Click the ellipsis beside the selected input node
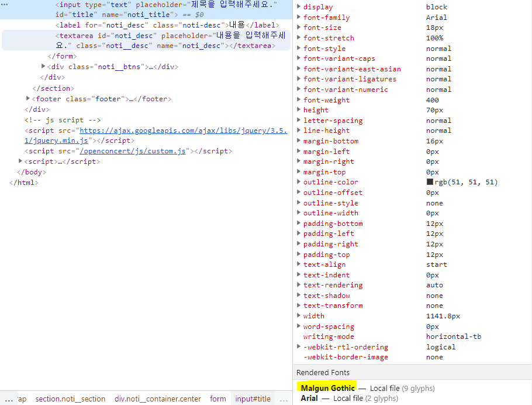Image resolution: width=532 pixels, height=405 pixels. tap(5, 5)
